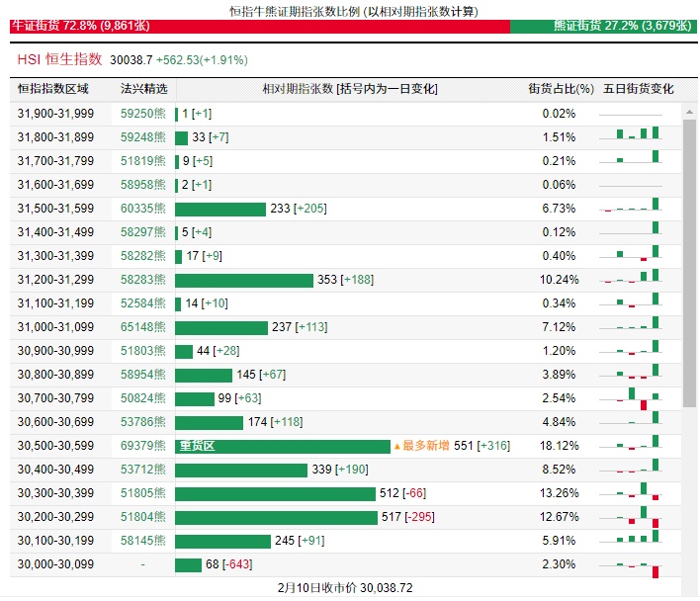Image resolution: width=700 pixels, height=601 pixels.
Task: Click the vertical scrollbar on the table's right
Action: tap(689, 257)
